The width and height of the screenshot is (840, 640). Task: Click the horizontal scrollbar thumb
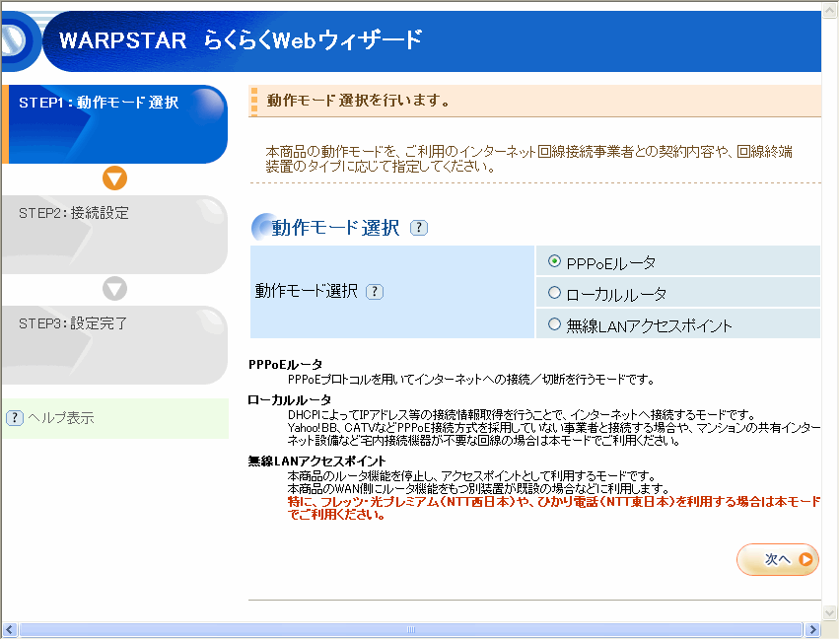[x=411, y=630]
